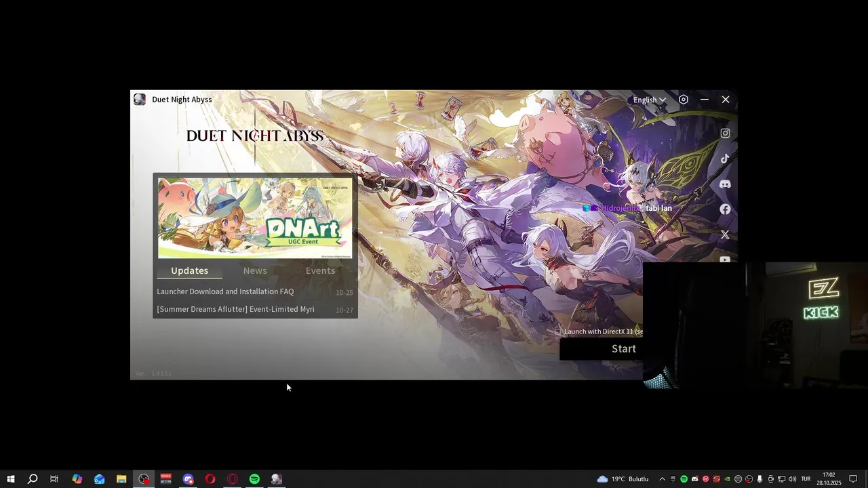
Task: Open Outlook from the taskbar
Action: click(100, 479)
